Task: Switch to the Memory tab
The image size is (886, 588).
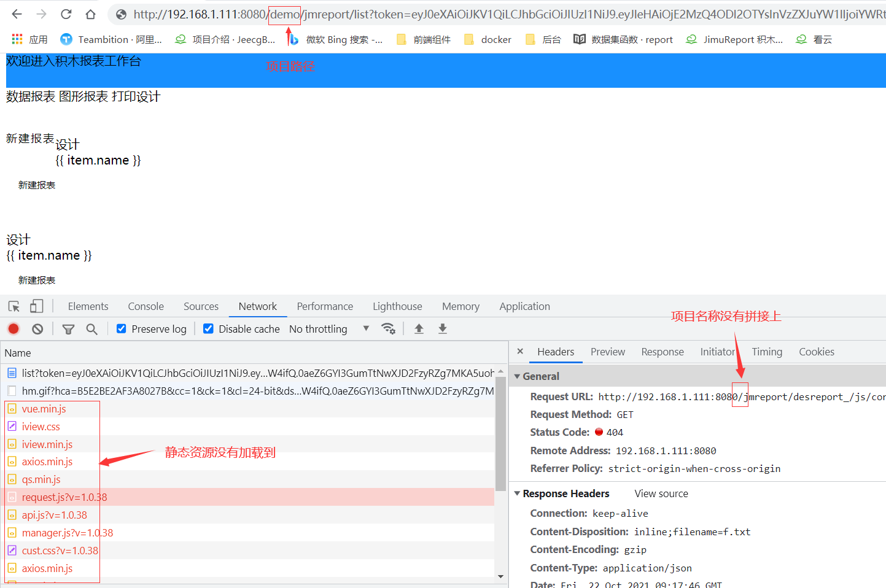Action: [460, 306]
